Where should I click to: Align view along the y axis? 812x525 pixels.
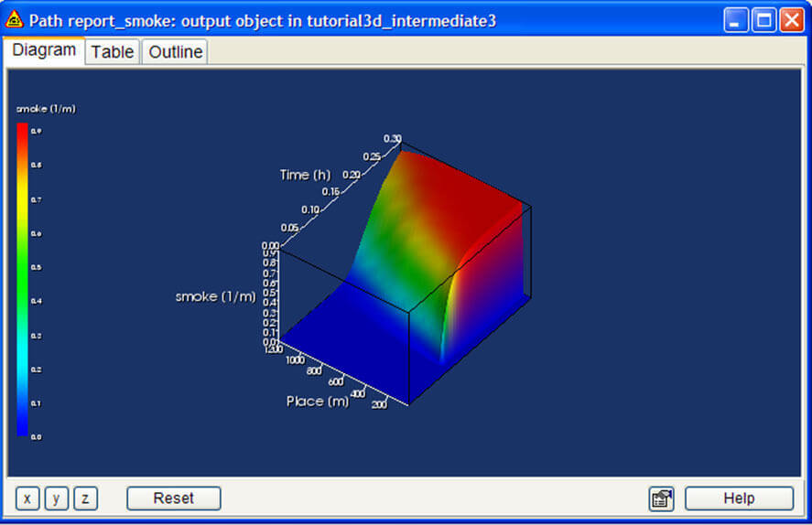tap(57, 498)
